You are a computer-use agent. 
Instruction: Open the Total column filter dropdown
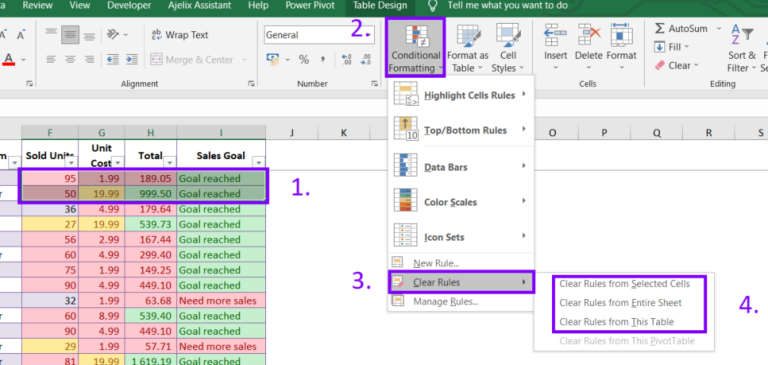[169, 163]
